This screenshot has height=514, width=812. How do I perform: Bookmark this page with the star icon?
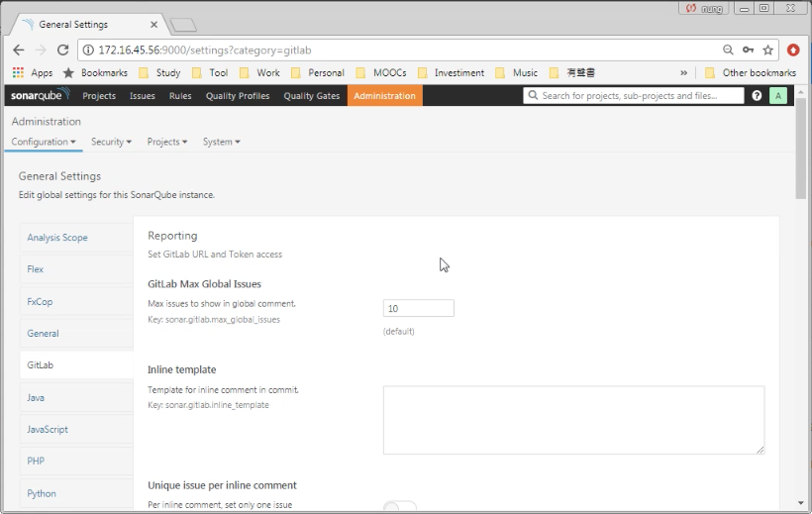click(x=768, y=50)
